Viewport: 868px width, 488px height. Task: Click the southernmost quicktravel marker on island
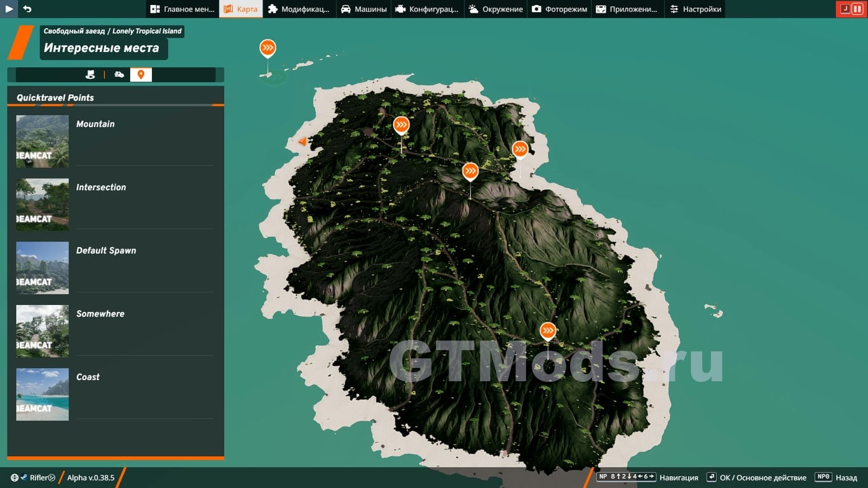548,331
